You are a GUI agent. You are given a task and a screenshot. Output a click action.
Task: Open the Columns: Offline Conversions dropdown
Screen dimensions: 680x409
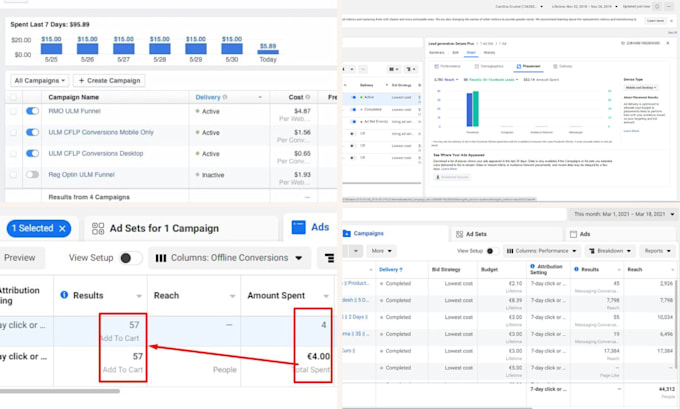[229, 258]
